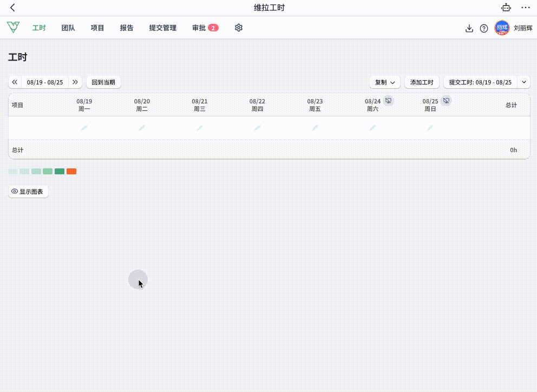
Task: Open settings gear in navigation bar
Action: pos(238,28)
